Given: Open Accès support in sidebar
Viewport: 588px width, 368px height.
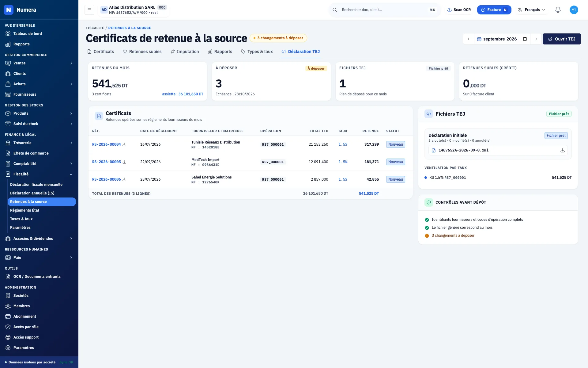Looking at the screenshot, I should [39, 337].
